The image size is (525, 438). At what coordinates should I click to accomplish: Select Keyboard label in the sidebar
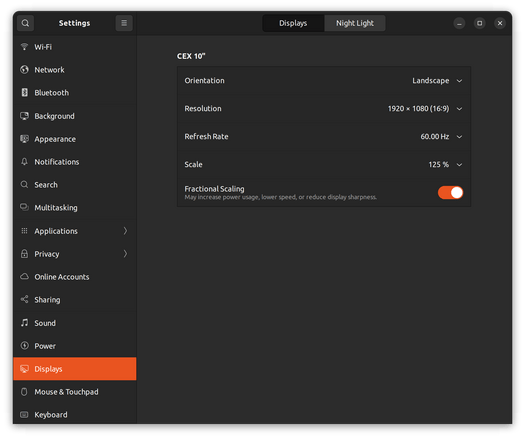(x=51, y=415)
